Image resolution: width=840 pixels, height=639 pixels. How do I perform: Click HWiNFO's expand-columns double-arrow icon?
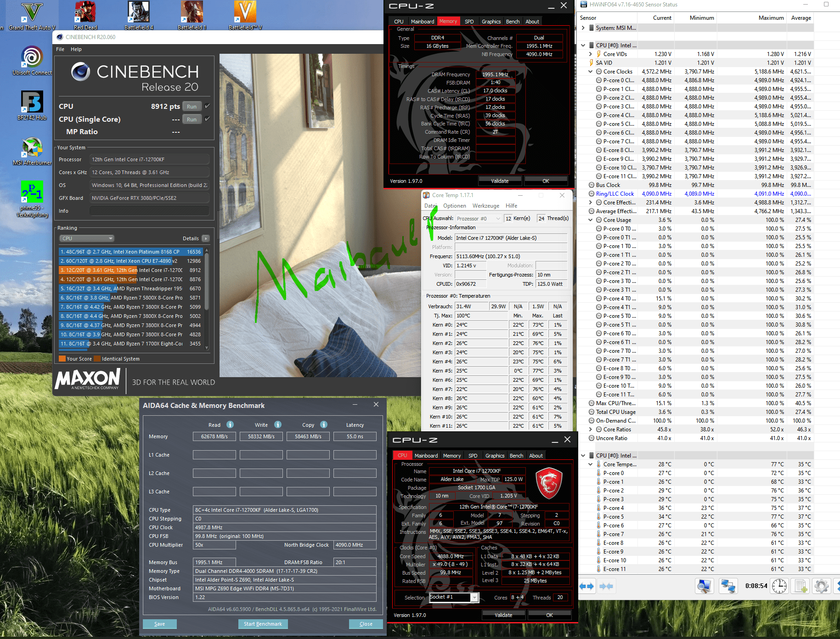click(x=586, y=586)
